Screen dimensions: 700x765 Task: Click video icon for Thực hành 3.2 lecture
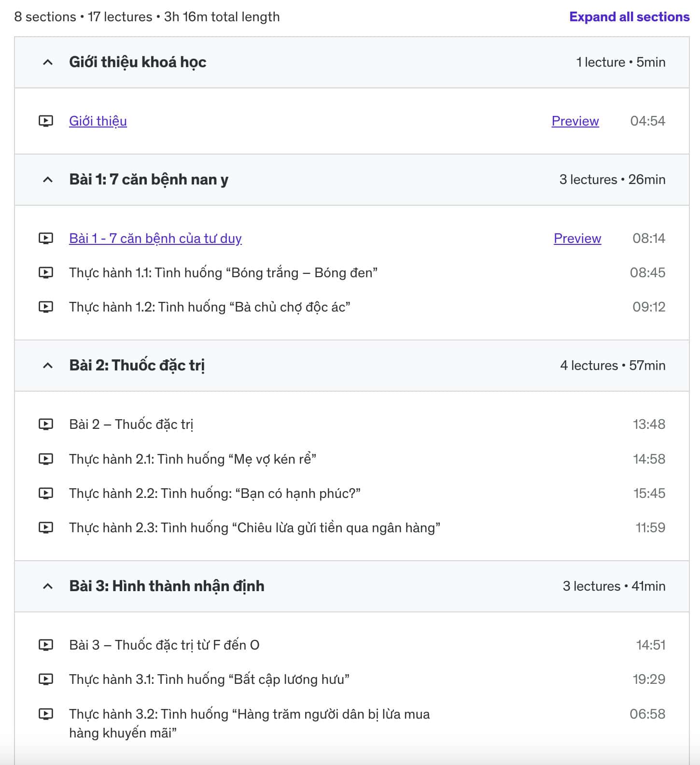(x=46, y=714)
